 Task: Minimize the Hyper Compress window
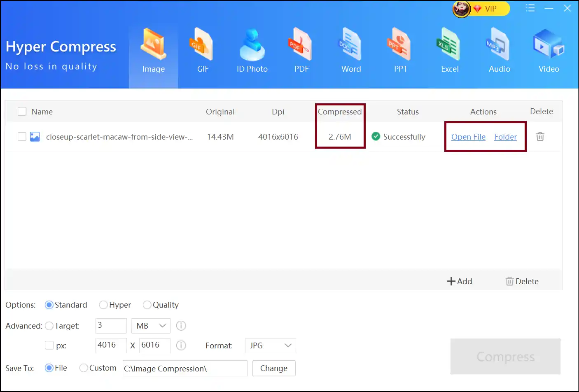tap(549, 8)
